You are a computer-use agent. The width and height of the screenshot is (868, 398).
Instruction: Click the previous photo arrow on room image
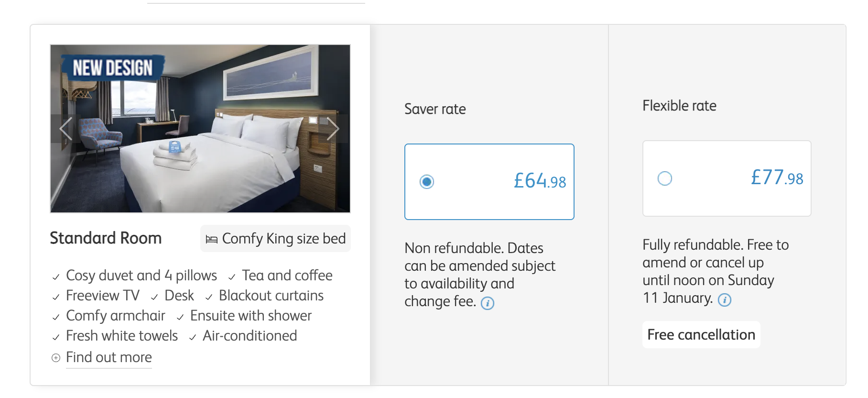click(x=65, y=129)
